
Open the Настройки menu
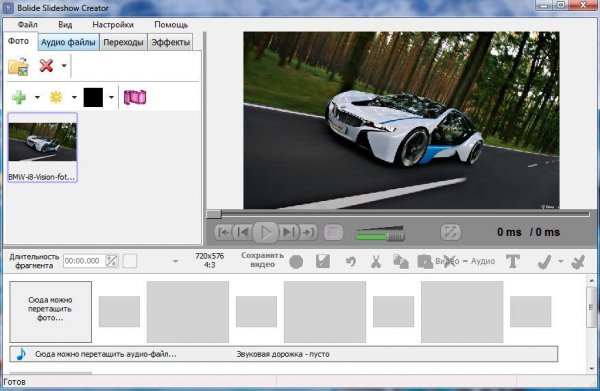[x=113, y=24]
